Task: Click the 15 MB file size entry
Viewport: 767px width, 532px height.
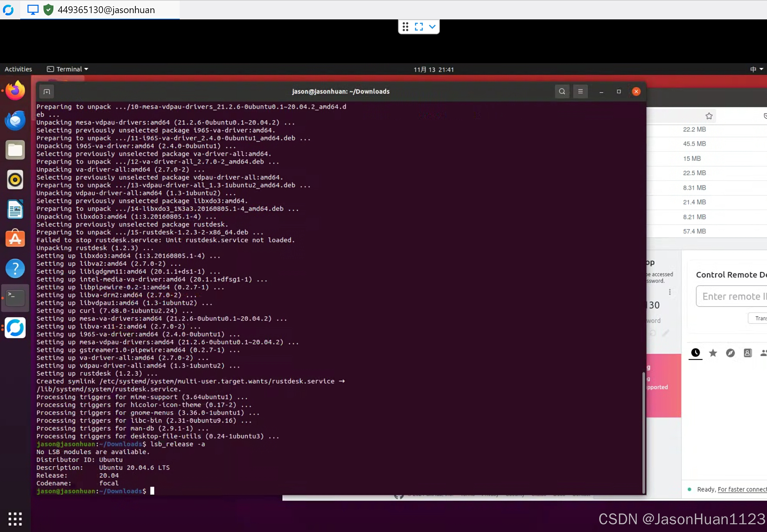Action: 692,159
